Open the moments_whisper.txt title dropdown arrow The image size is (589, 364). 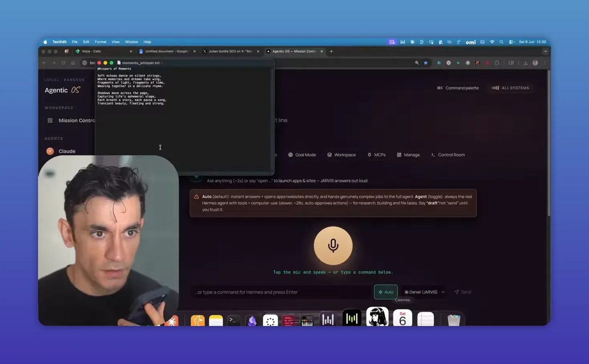[x=162, y=63]
